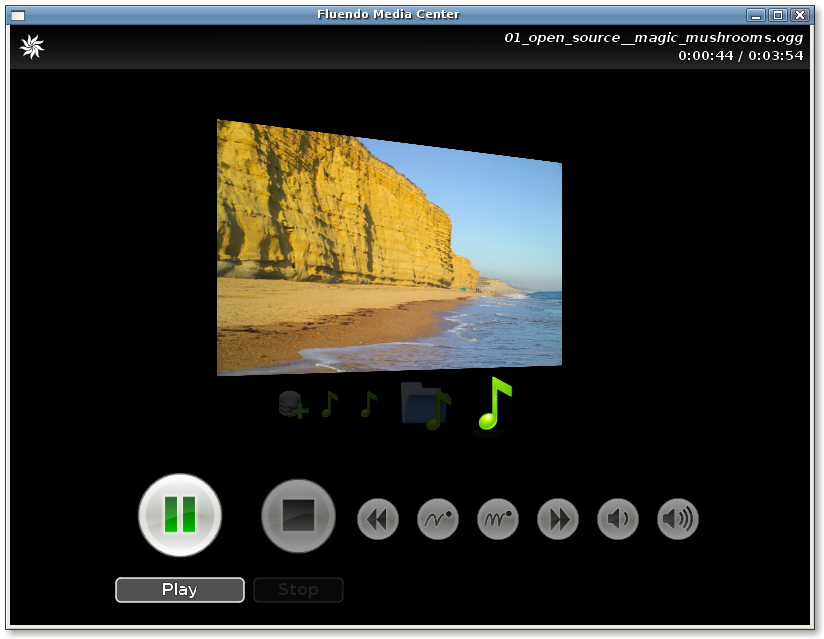This screenshot has height=639, width=824.
Task: Open the folder with music note icon
Action: point(426,406)
